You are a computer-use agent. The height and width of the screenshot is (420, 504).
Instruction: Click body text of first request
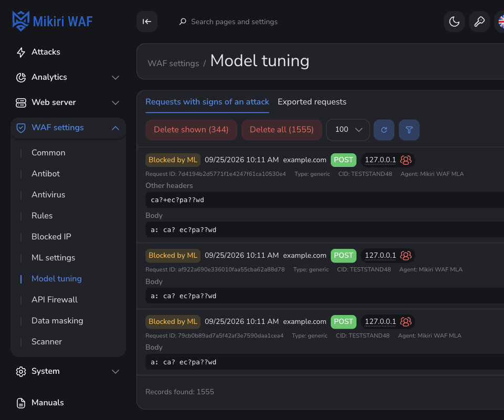[184, 230]
